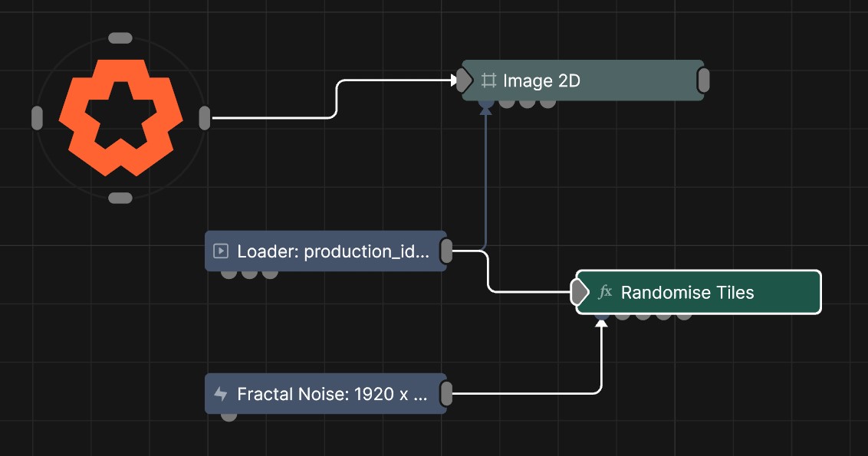
Task: Click the last bottom port of Randomise Tiles
Action: click(x=684, y=315)
